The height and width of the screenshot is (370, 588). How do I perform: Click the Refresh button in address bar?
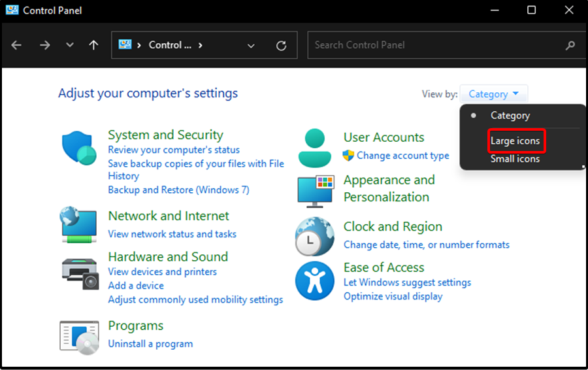(x=282, y=46)
